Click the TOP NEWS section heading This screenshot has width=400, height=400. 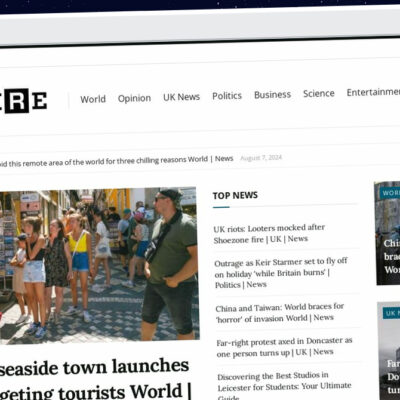click(x=235, y=195)
